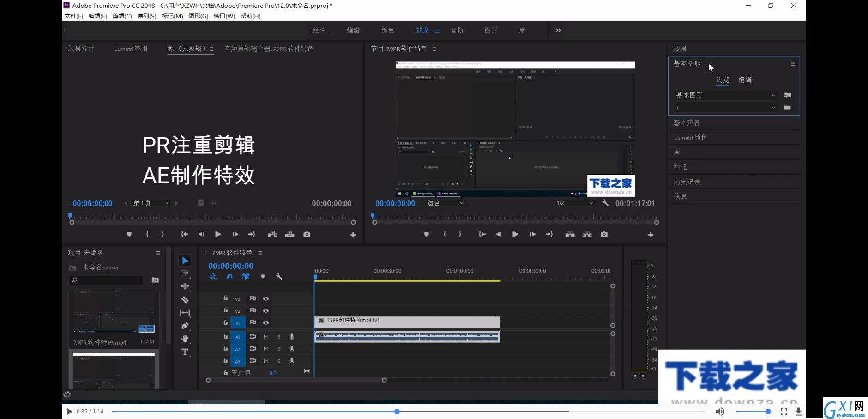Open the 文件(F) menu

[73, 16]
